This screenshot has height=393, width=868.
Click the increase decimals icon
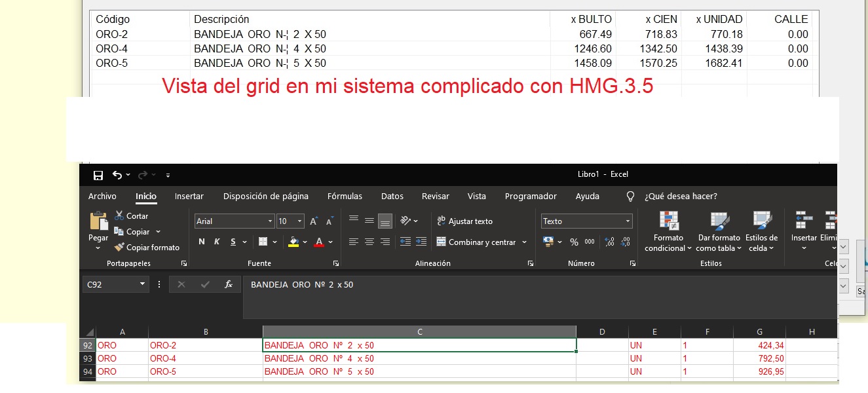click(x=609, y=242)
